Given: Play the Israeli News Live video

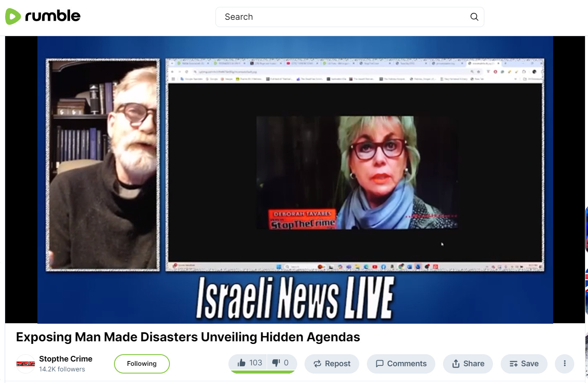Looking at the screenshot, I should click(295, 180).
